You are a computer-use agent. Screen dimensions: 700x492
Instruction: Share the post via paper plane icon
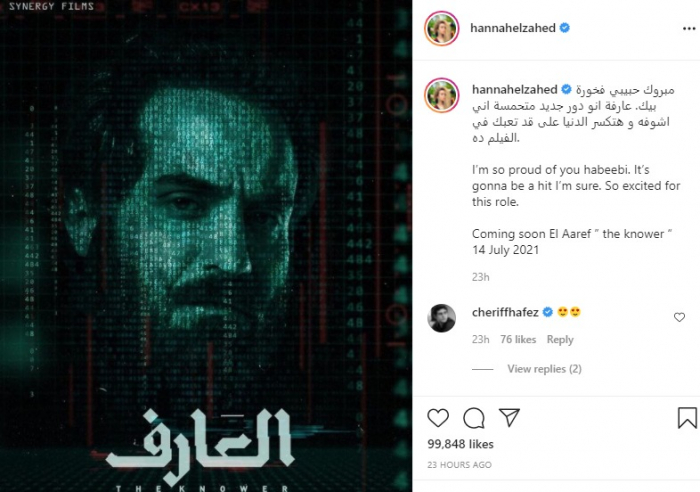click(x=509, y=417)
